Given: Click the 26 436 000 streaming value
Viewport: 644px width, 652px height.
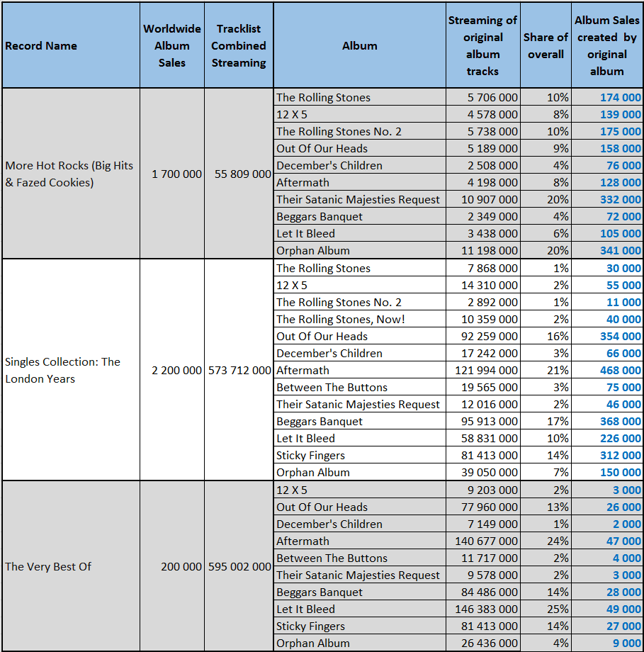Looking at the screenshot, I should click(x=490, y=643).
